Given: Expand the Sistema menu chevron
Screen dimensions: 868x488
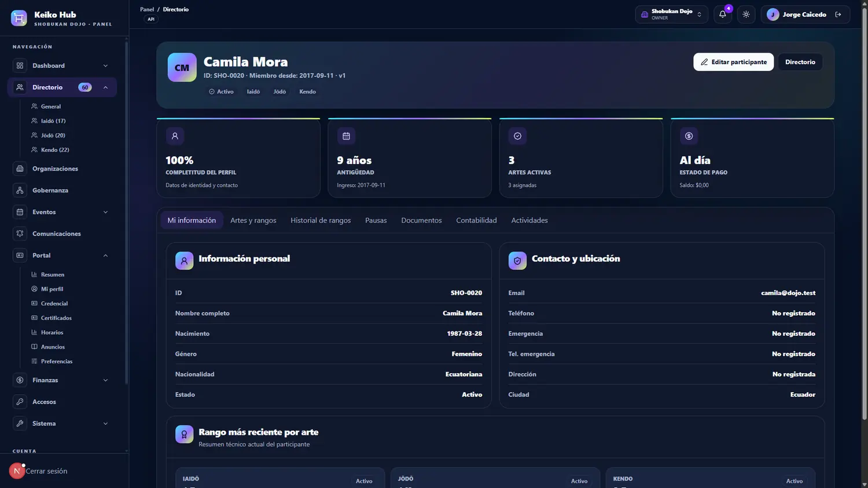Looking at the screenshot, I should [105, 424].
